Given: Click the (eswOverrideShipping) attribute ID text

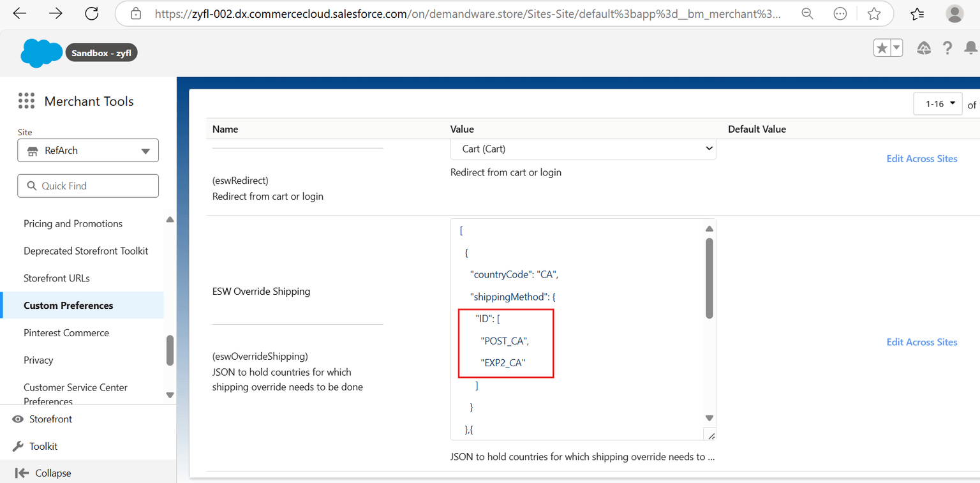Looking at the screenshot, I should [x=260, y=356].
